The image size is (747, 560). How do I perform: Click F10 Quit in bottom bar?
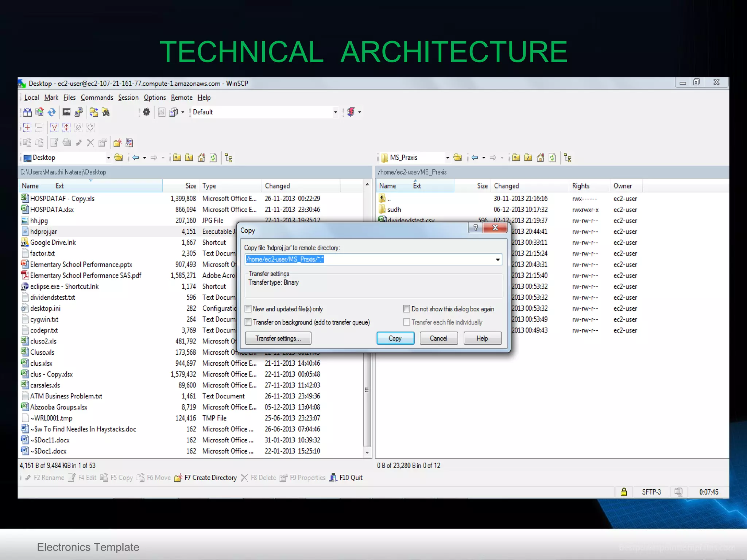click(346, 478)
